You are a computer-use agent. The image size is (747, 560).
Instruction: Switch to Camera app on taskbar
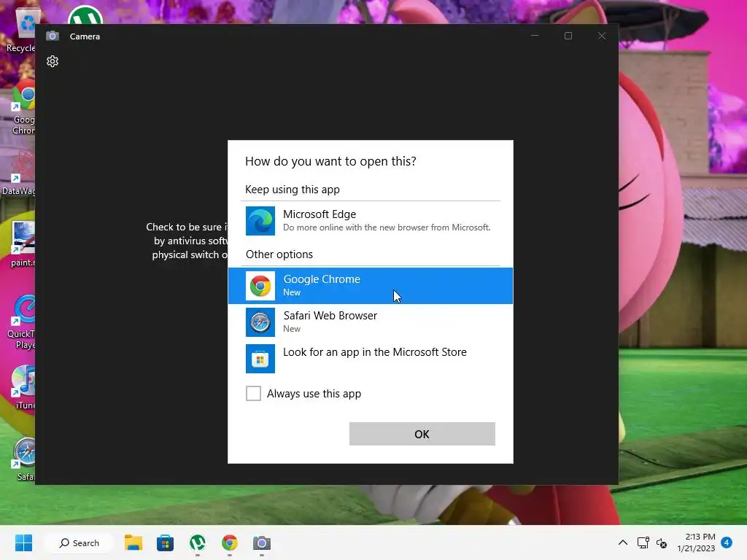coord(262,542)
